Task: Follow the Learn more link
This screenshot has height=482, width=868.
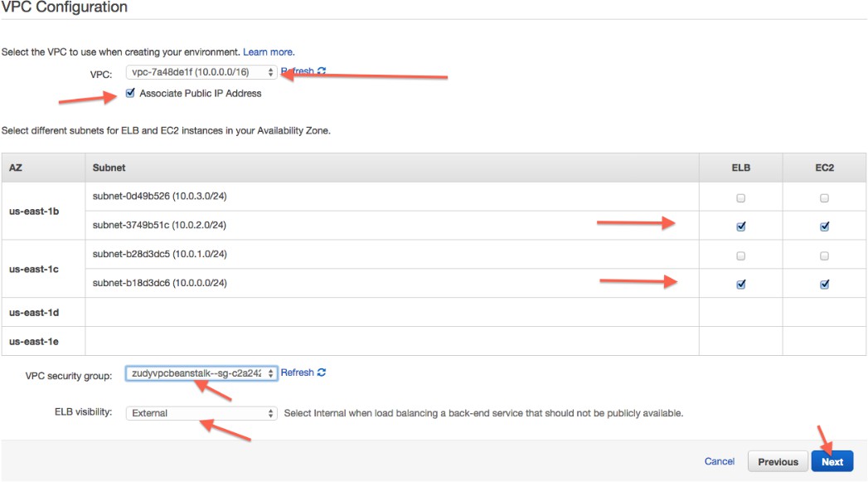Action: (x=268, y=52)
